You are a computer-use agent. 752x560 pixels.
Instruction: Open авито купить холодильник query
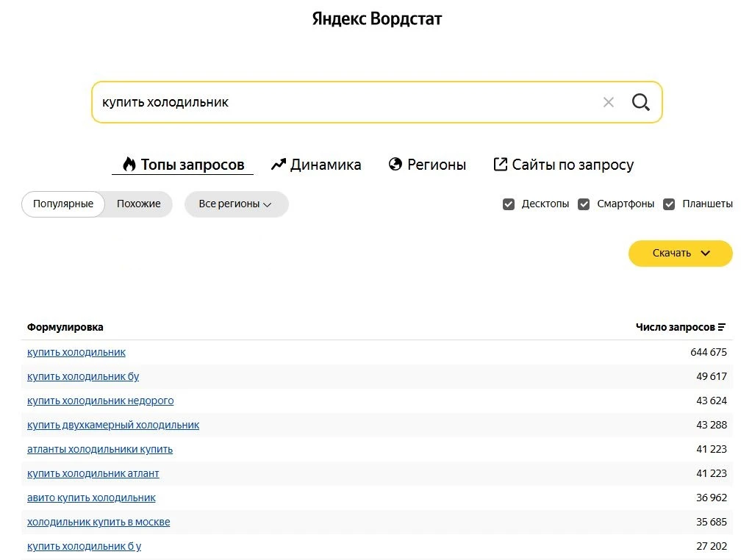(91, 498)
